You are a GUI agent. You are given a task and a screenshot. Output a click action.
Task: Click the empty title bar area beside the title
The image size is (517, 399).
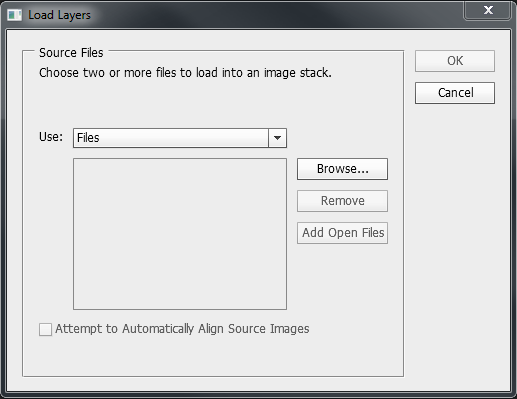(277, 15)
